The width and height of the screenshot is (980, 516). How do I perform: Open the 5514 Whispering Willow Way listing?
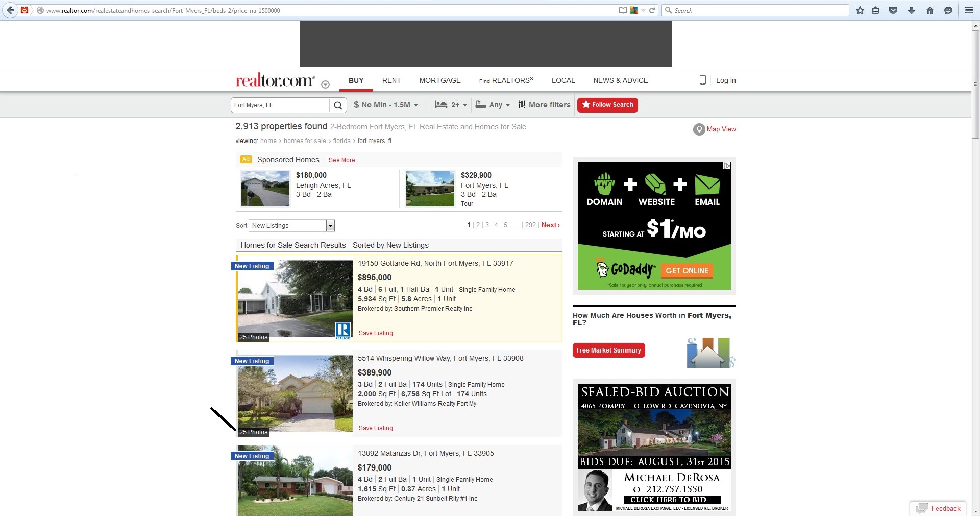tap(440, 359)
